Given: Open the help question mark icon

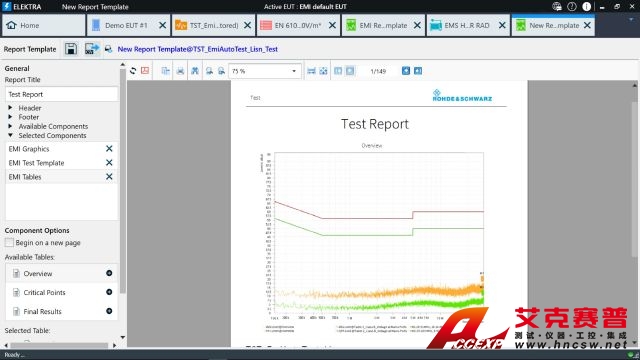Looking at the screenshot, I should tap(571, 6).
